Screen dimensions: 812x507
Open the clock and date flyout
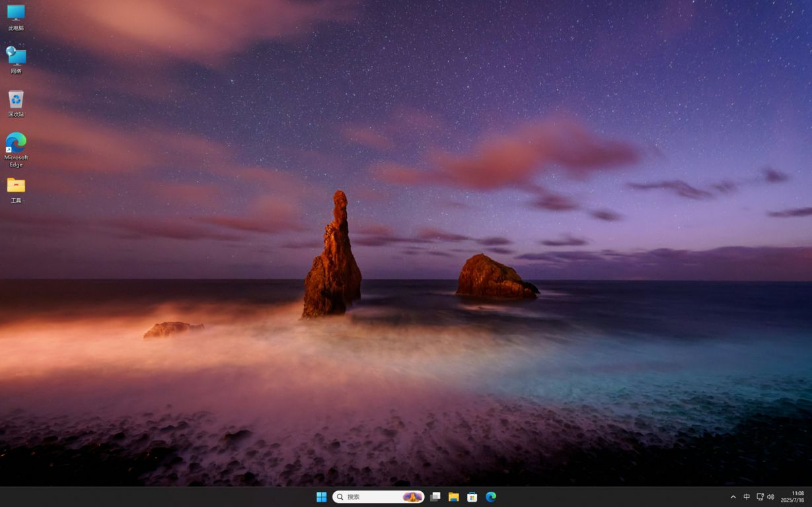click(792, 497)
